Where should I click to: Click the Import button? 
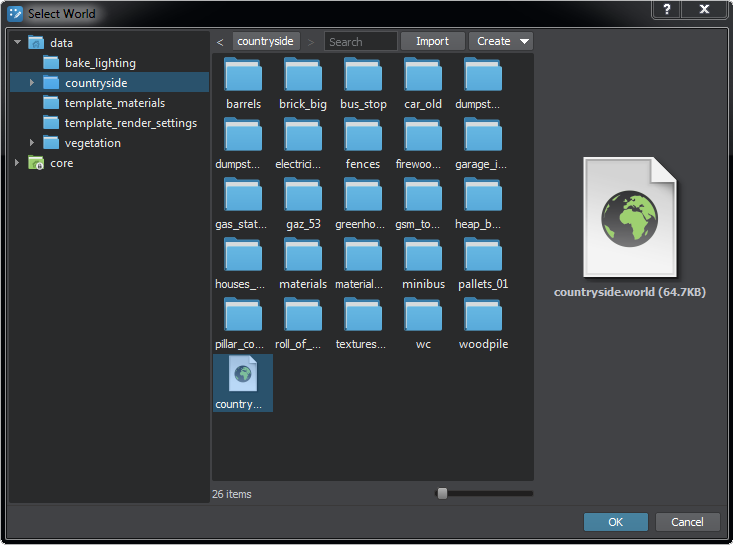tap(432, 41)
